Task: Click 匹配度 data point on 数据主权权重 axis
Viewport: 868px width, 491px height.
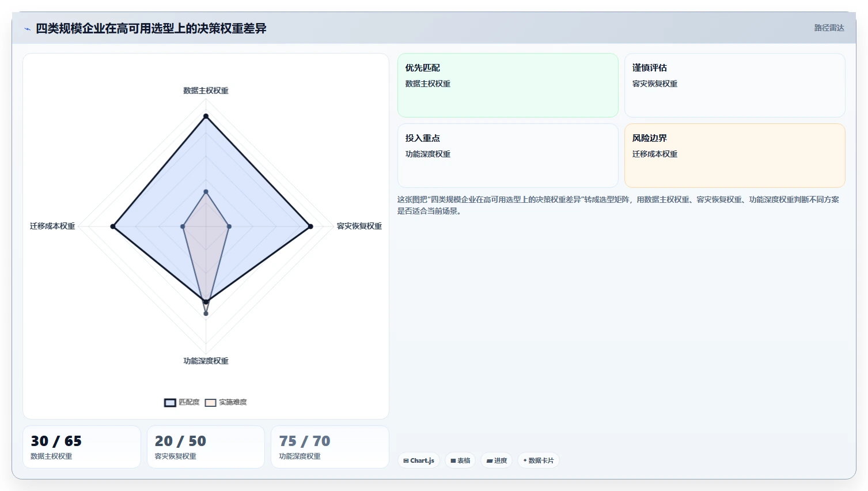Action: click(206, 116)
